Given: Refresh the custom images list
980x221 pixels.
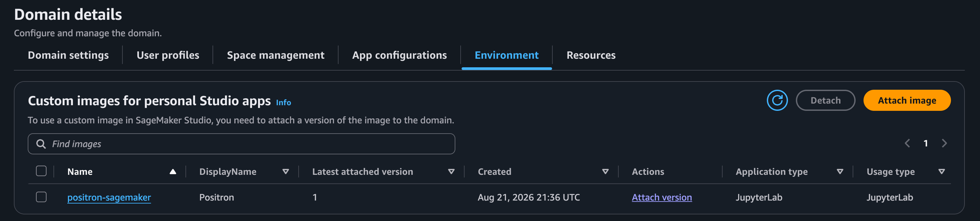Looking at the screenshot, I should 777,100.
